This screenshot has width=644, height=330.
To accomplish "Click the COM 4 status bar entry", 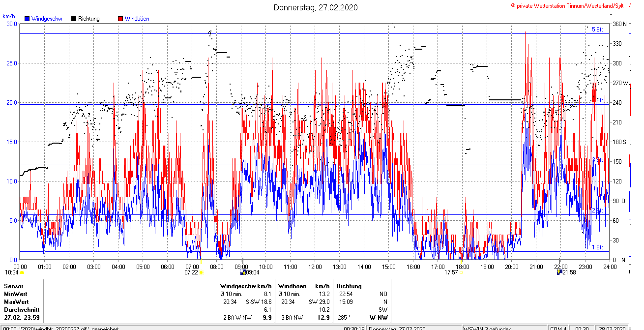I will pyautogui.click(x=558, y=328).
